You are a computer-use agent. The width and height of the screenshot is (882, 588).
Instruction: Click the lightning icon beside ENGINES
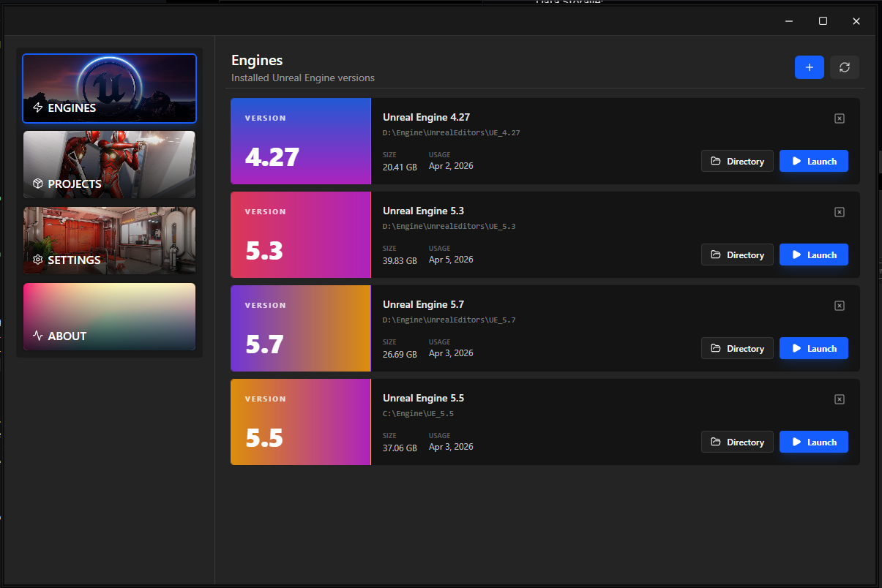(39, 108)
